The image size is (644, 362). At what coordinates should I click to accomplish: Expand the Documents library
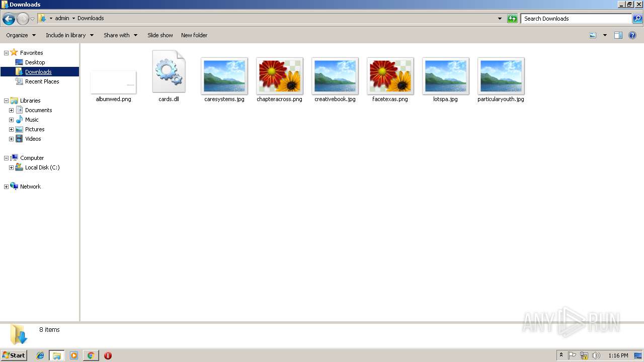click(11, 110)
